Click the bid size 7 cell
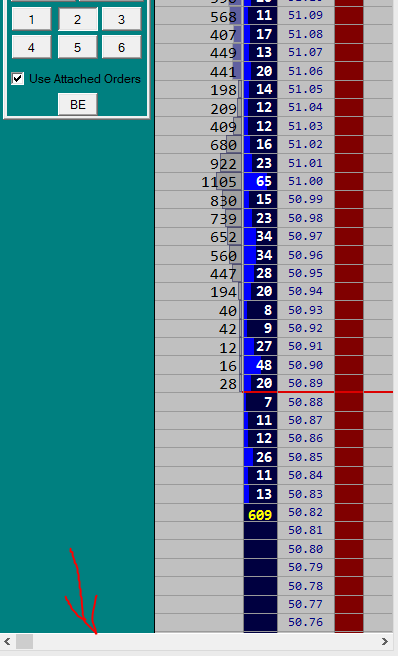398x656 pixels. pos(260,402)
